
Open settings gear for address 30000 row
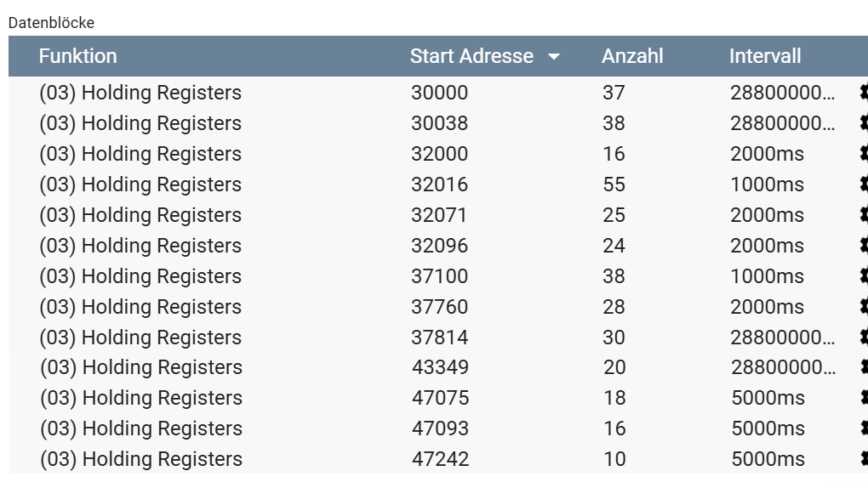tap(863, 93)
